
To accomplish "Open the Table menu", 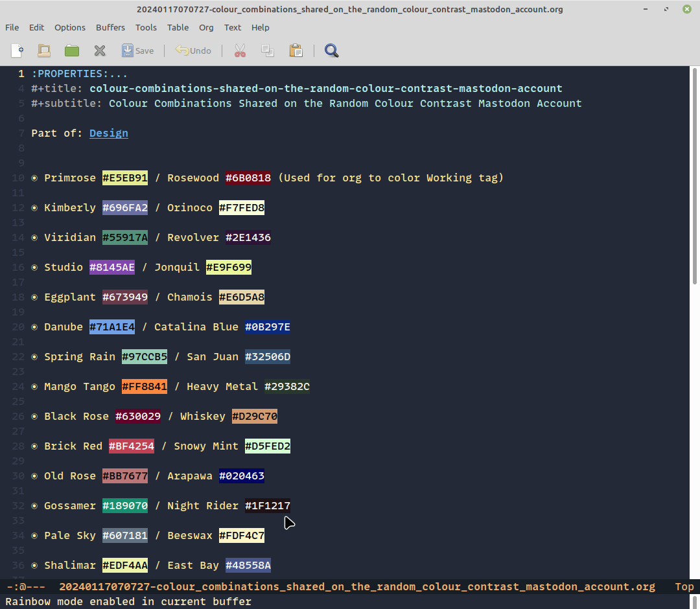I will (178, 27).
